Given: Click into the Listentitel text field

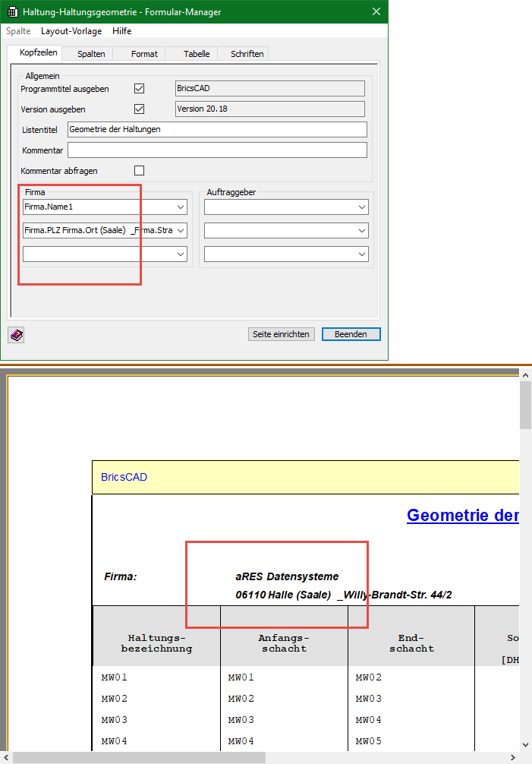Looking at the screenshot, I should [x=217, y=129].
